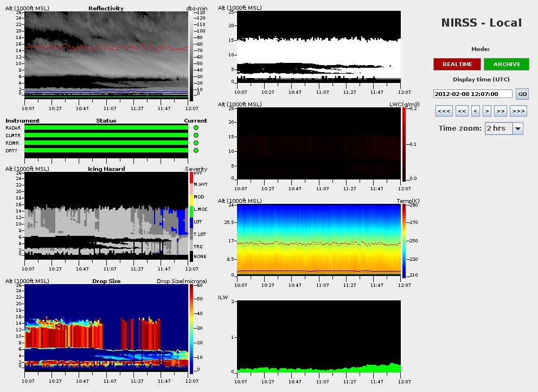Open the Time zoom dropdown arrow

[517, 128]
